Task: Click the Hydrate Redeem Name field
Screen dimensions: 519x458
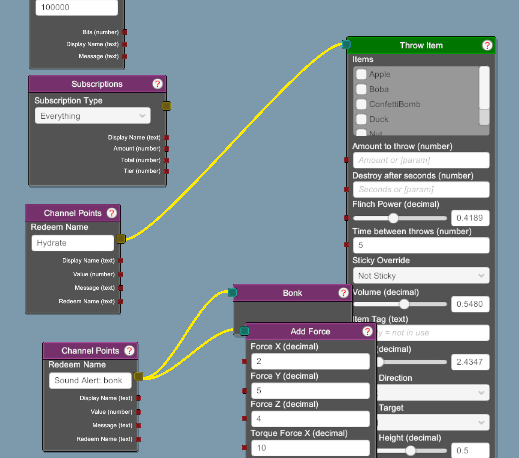Action: tap(73, 243)
